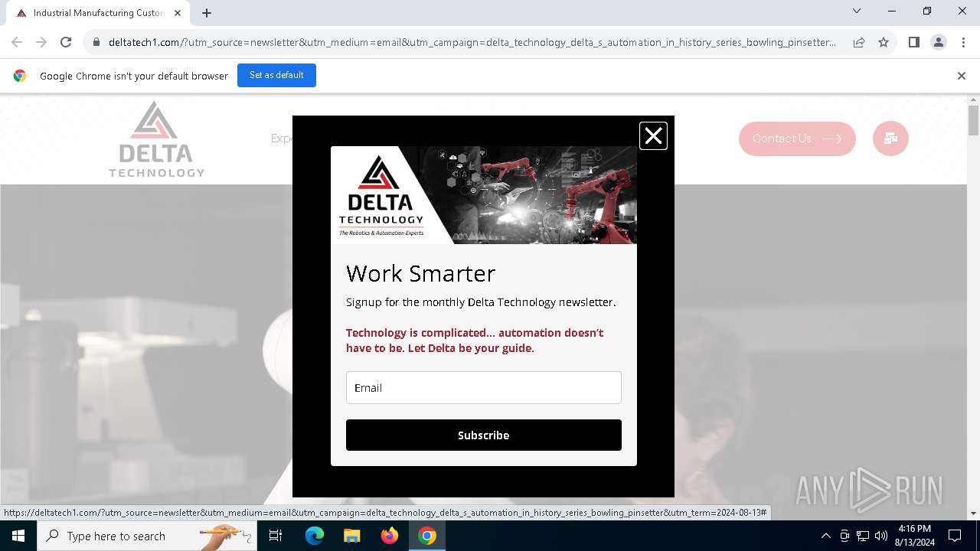Click the Work Smarter heading text

pyautogui.click(x=420, y=273)
